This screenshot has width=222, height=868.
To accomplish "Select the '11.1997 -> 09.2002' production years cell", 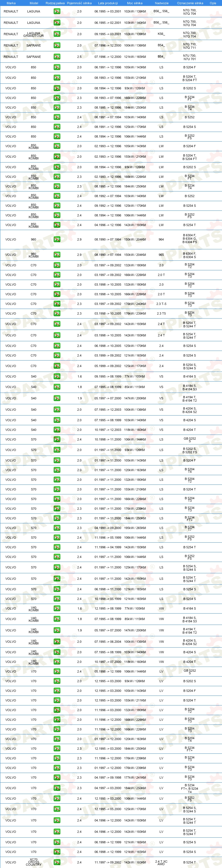I will pyautogui.click(x=108, y=862).
